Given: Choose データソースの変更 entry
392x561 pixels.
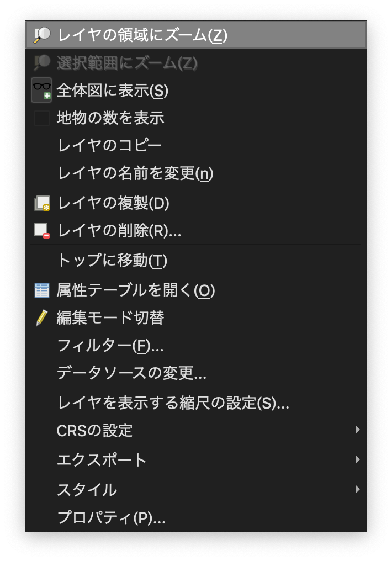Looking at the screenshot, I should coord(196,373).
